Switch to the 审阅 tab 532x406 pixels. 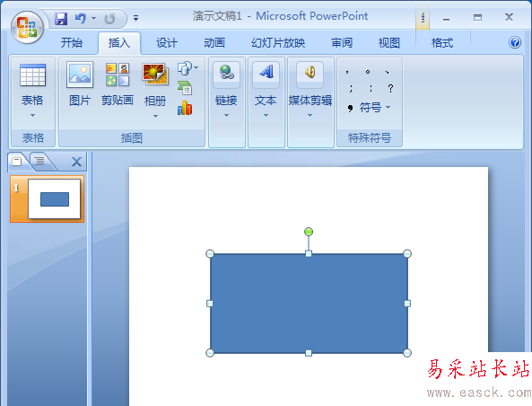pos(342,43)
